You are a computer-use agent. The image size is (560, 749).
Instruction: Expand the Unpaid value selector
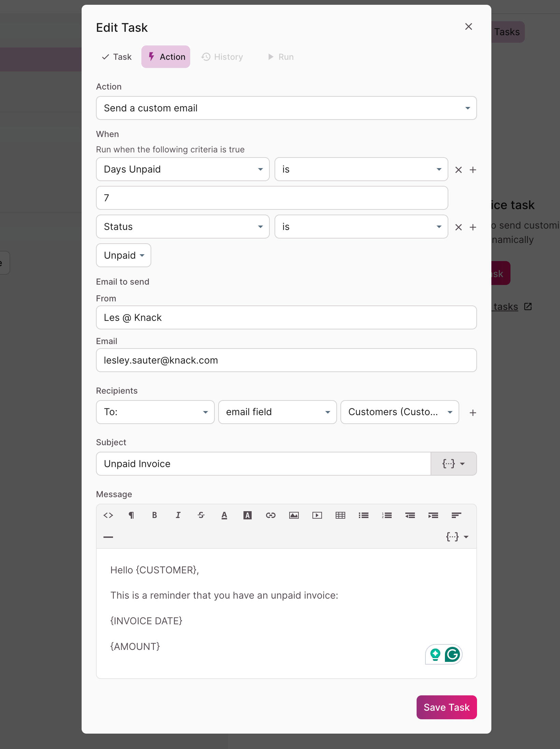tap(123, 255)
